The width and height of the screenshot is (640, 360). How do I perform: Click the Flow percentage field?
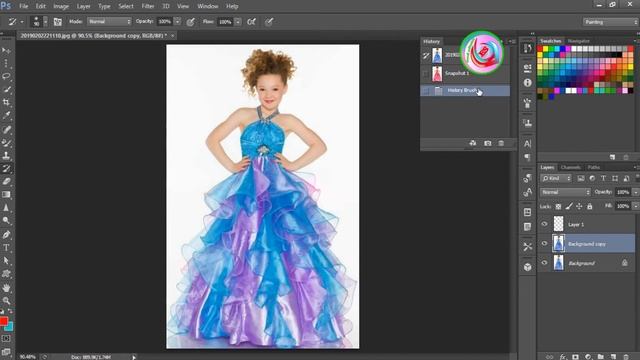click(225, 22)
